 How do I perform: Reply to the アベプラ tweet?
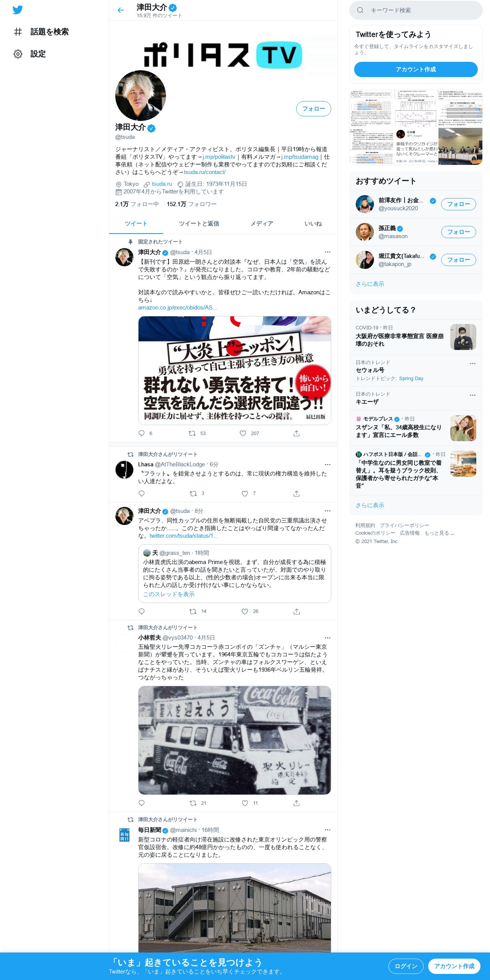coord(142,611)
